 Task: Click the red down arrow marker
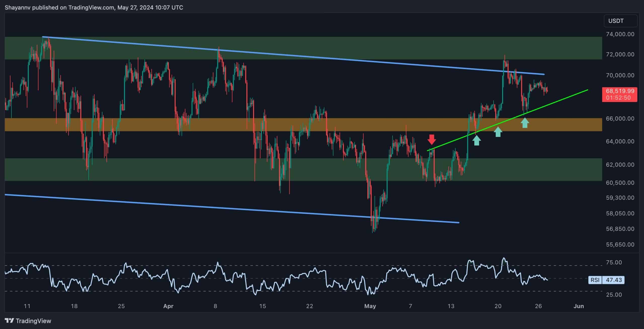[432, 139]
